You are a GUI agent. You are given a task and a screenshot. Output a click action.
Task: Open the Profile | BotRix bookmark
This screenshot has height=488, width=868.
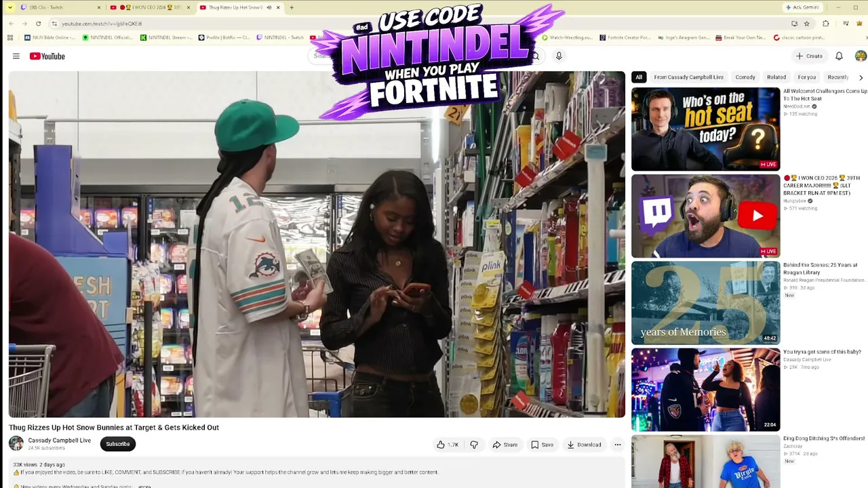[224, 37]
